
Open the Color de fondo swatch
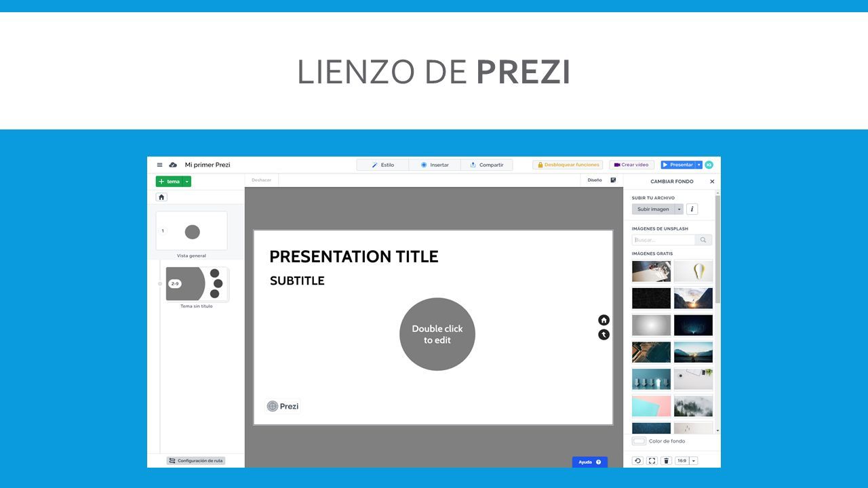(639, 441)
